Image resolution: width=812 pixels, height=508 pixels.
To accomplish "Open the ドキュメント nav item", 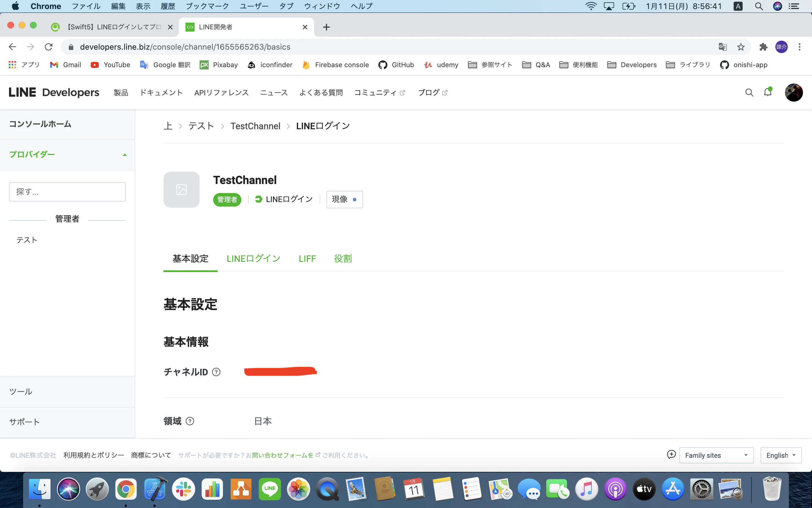I will [161, 93].
